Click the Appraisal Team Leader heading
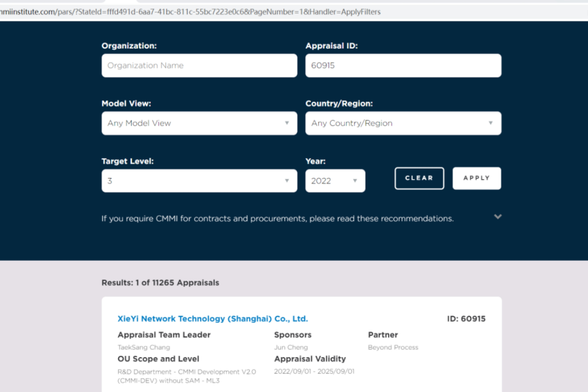 click(164, 335)
